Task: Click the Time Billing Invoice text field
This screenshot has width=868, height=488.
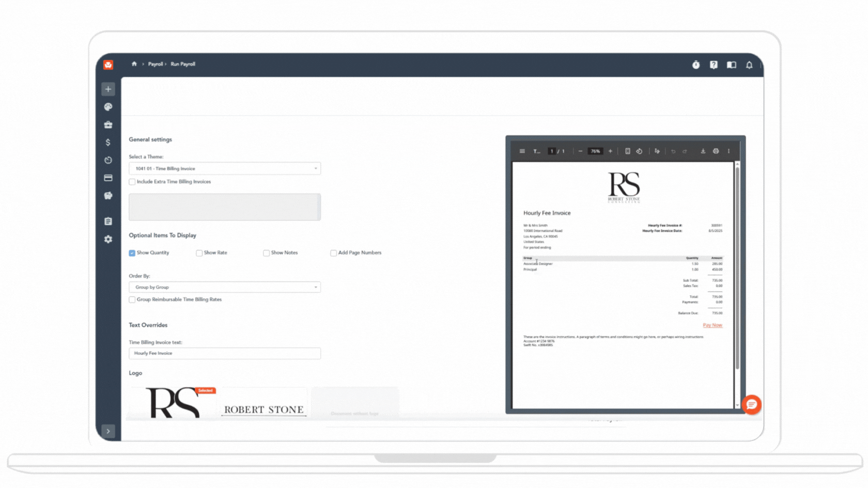Action: pos(224,353)
